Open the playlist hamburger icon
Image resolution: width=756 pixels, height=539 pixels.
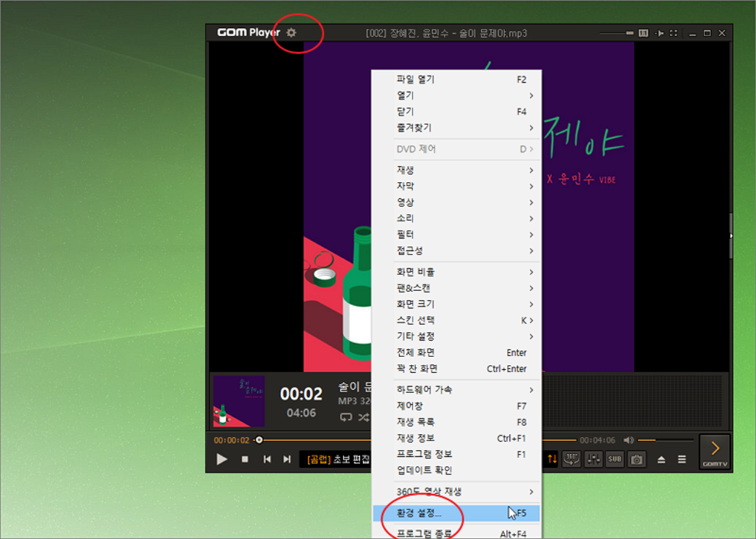coord(682,460)
